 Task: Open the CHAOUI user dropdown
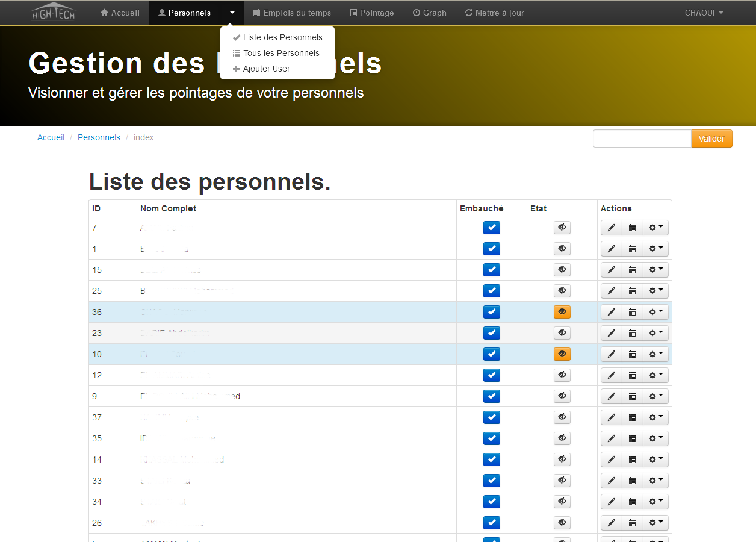tap(703, 13)
